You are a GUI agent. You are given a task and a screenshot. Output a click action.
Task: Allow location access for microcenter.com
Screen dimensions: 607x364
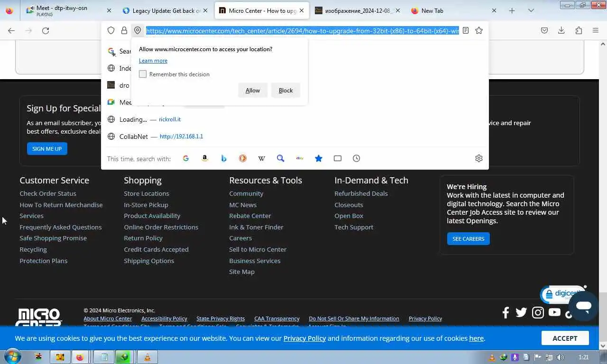(253, 91)
